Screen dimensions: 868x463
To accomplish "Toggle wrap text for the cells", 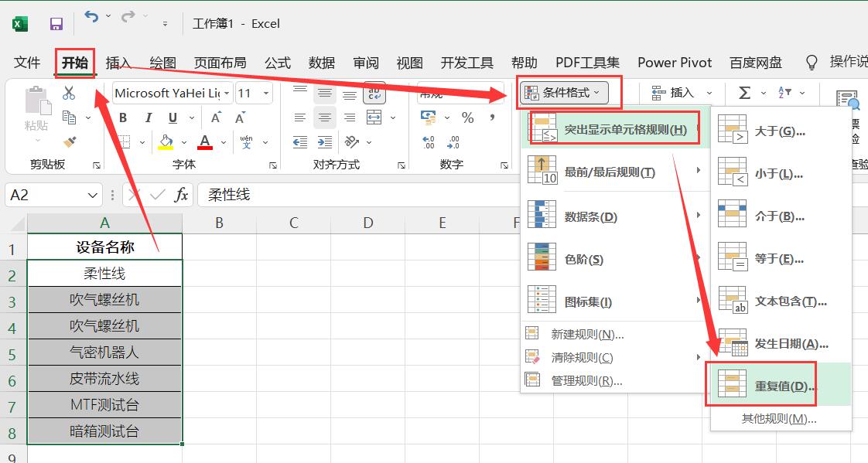I will click(374, 93).
